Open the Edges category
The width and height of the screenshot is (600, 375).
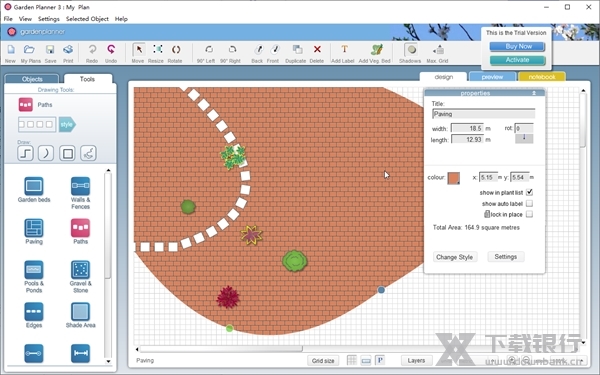point(34,311)
